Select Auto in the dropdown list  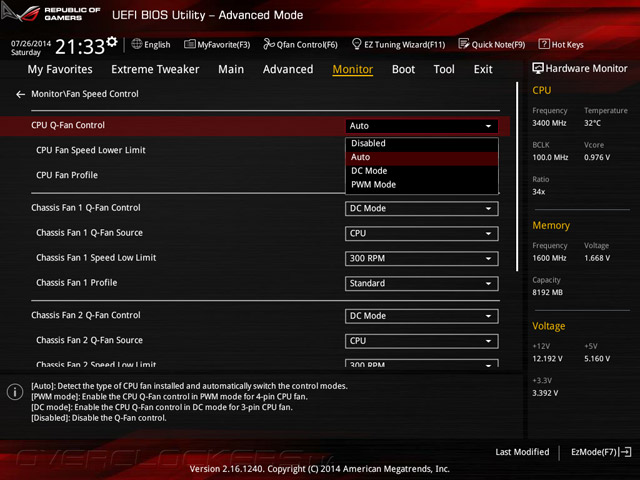422,157
